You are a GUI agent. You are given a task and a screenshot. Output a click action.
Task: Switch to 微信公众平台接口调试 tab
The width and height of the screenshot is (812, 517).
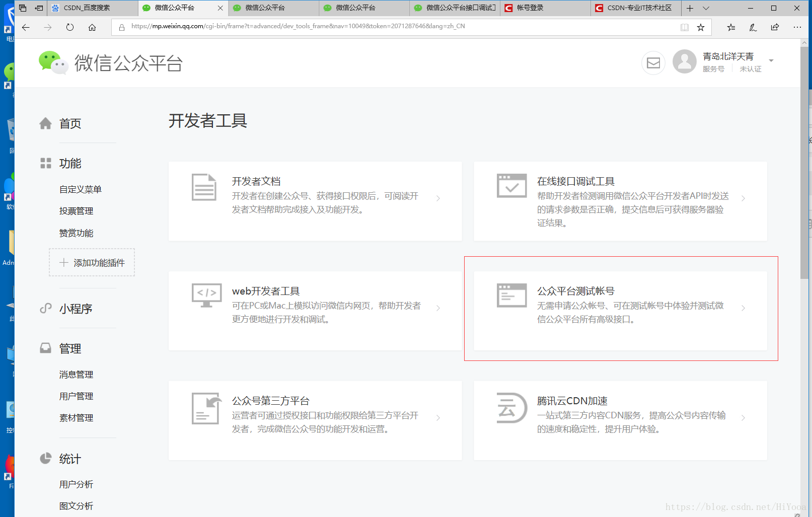(x=455, y=8)
